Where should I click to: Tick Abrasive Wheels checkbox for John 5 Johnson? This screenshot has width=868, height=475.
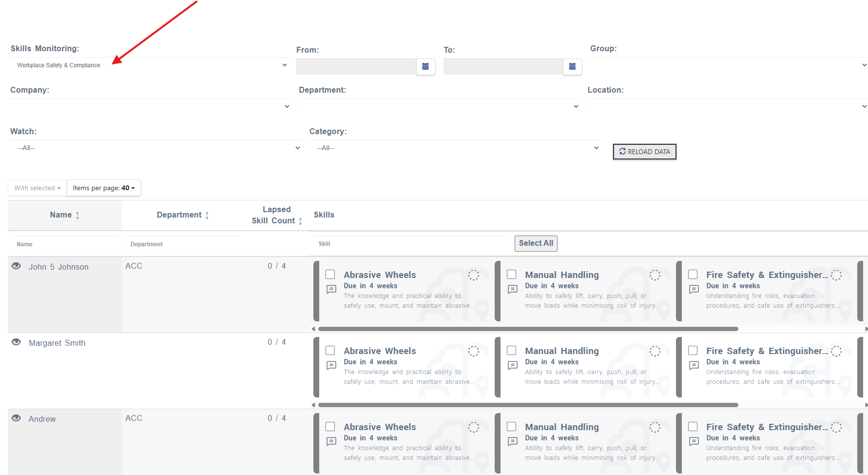pyautogui.click(x=330, y=275)
